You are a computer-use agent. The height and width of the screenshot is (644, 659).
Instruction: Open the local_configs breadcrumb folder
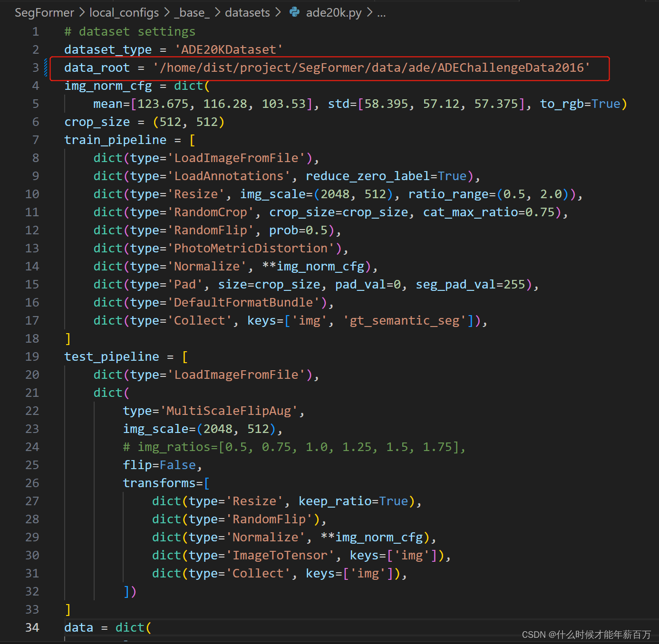click(124, 13)
